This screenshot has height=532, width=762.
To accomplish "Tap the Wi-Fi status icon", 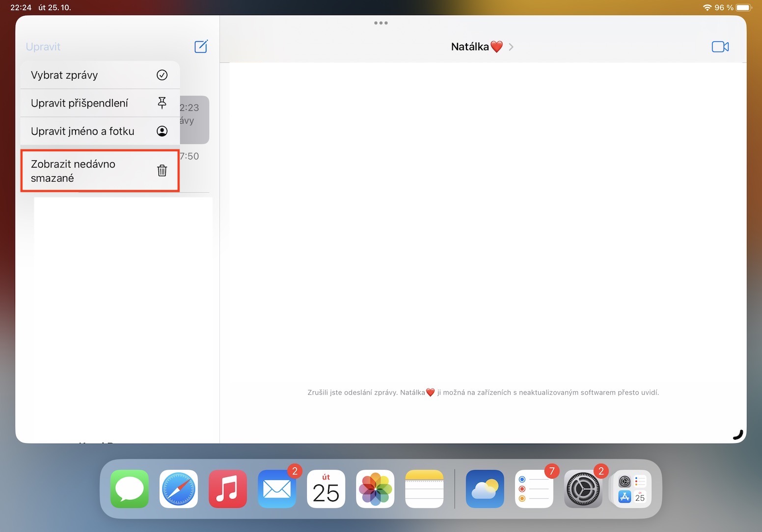I will click(x=707, y=7).
